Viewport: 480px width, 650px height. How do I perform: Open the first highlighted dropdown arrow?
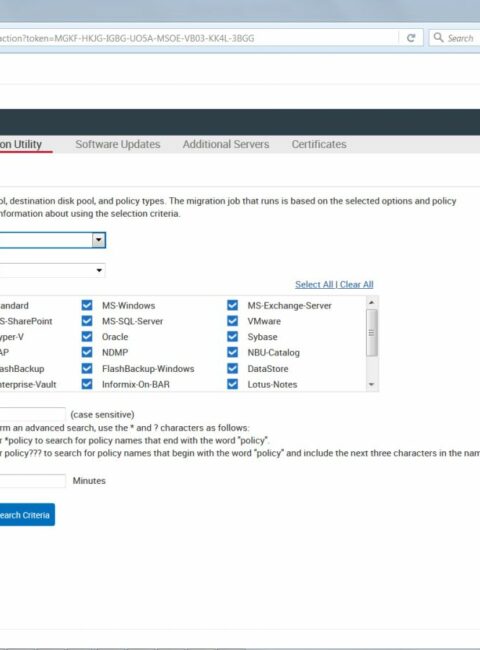tap(99, 240)
